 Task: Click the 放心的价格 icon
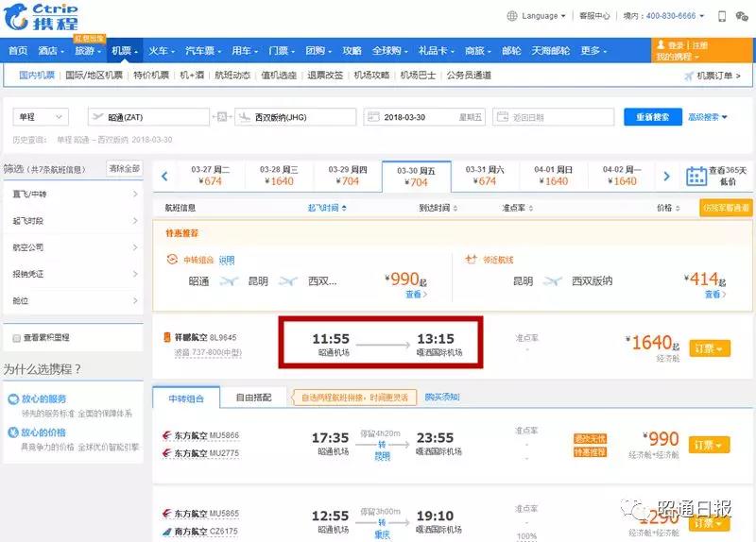point(13,432)
